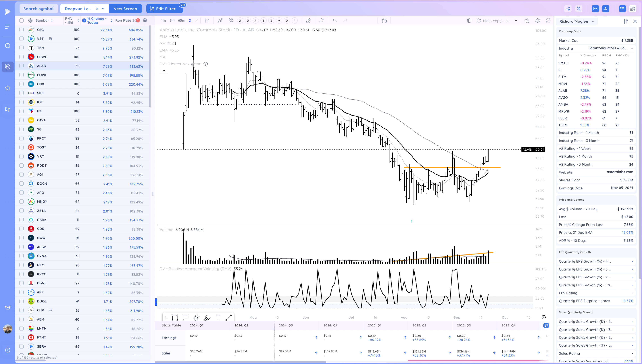Click the eraser drawing-removal icon
Viewport: 642px width, 364px height.
point(308,21)
